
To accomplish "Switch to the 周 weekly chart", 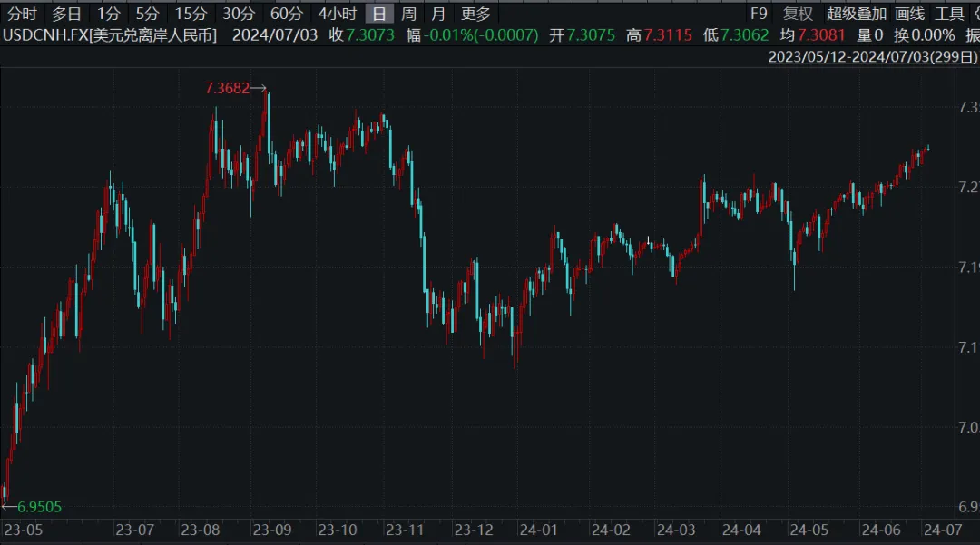I will (408, 14).
